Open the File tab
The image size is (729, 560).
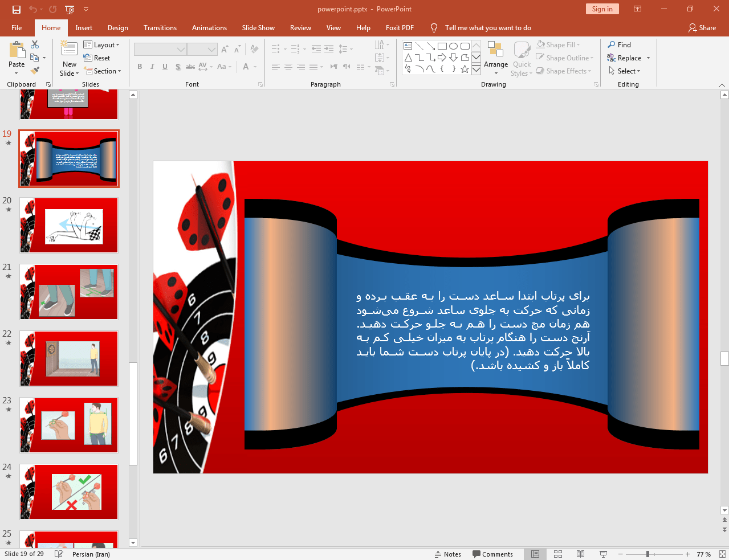point(17,27)
